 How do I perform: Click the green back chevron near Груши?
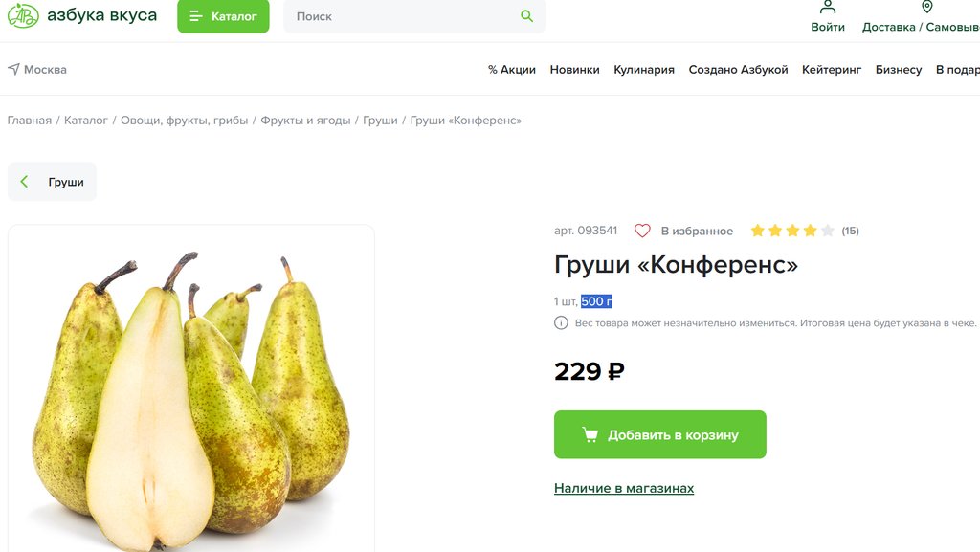point(24,182)
